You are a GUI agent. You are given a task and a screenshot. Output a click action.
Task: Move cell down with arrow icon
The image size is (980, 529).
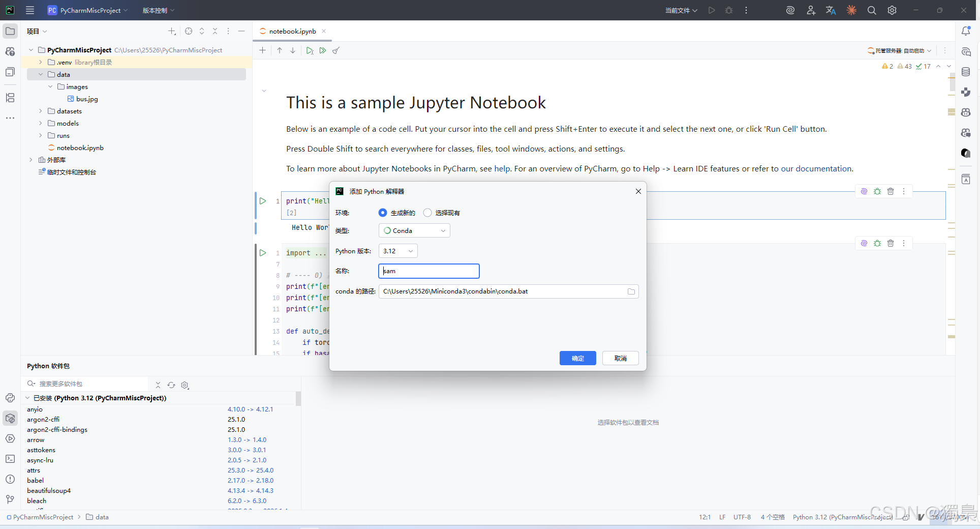[x=293, y=50]
